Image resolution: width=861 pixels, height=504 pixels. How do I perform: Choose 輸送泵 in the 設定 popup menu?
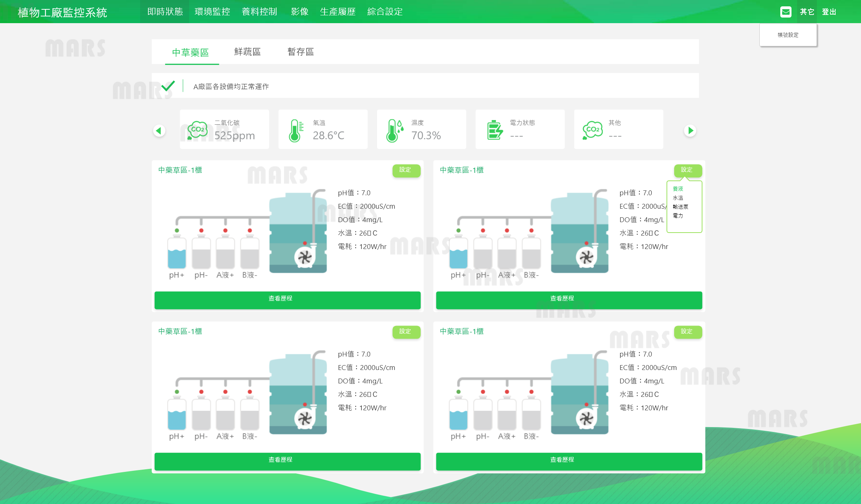[680, 207]
